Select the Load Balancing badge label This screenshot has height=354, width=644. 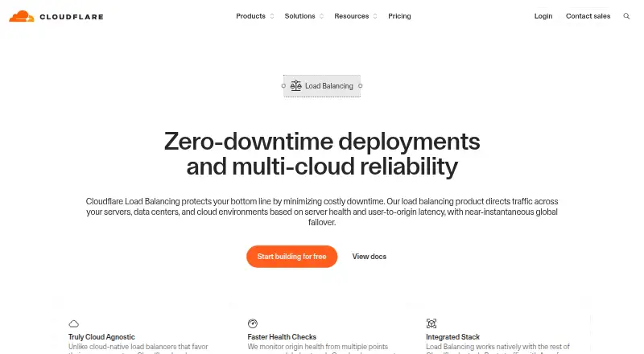pyautogui.click(x=329, y=86)
